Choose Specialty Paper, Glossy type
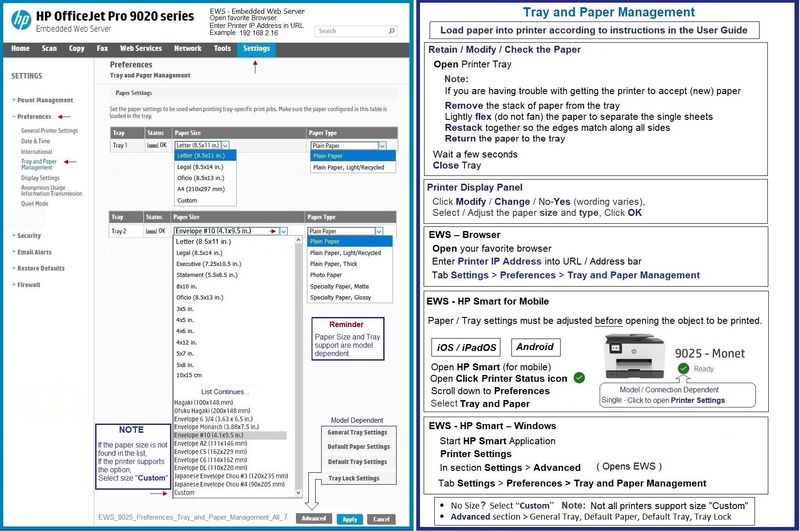Image resolution: width=800 pixels, height=531 pixels. click(x=340, y=297)
